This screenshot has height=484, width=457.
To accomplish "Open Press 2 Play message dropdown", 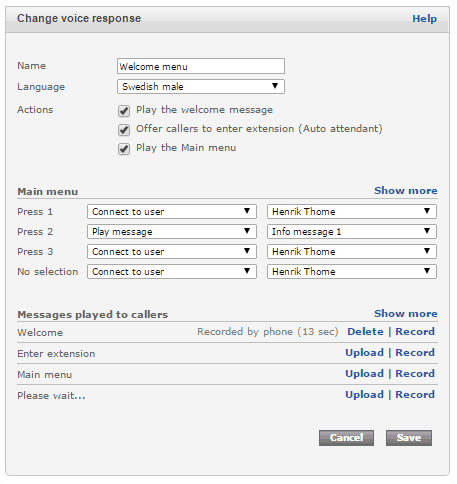I will point(172,232).
